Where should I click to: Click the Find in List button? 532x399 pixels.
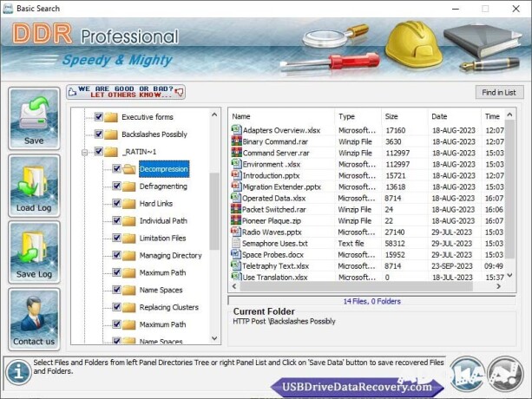tap(499, 92)
